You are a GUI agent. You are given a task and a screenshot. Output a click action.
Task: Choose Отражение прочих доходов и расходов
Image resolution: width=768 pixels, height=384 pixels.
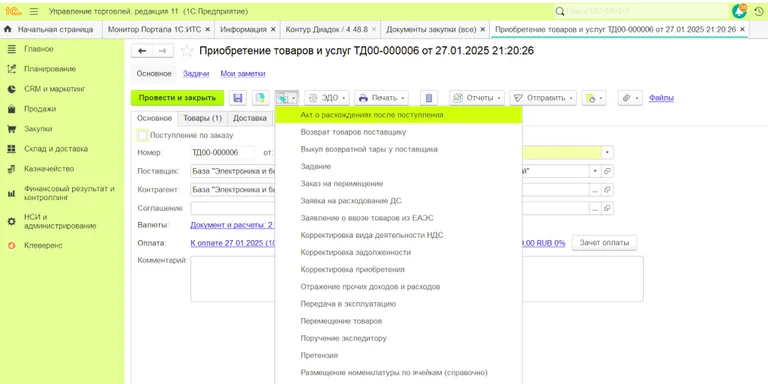399,287
